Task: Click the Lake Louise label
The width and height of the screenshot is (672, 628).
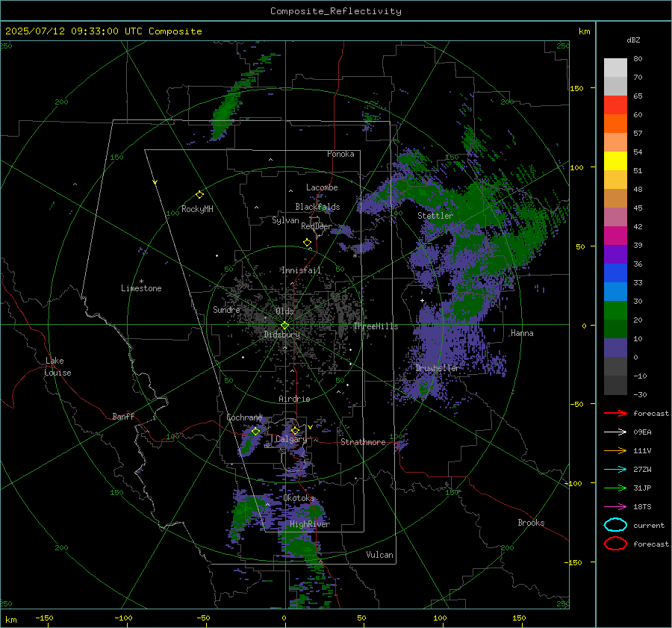Action: click(x=57, y=367)
